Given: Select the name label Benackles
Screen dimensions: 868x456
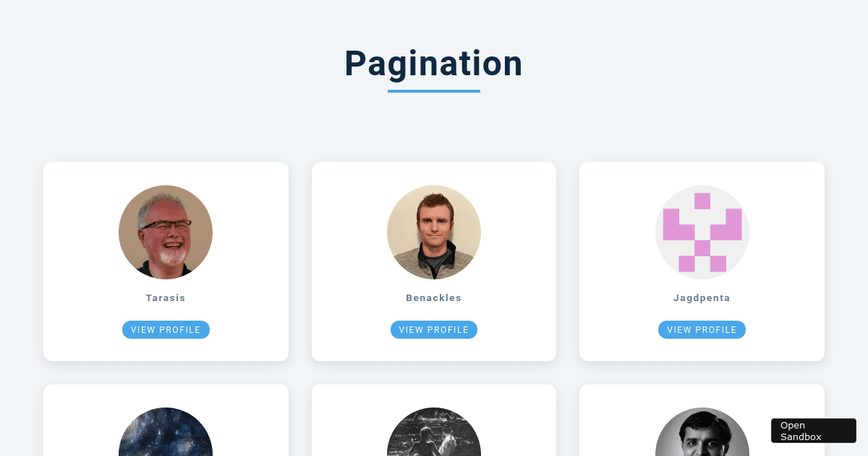Looking at the screenshot, I should (x=434, y=297).
